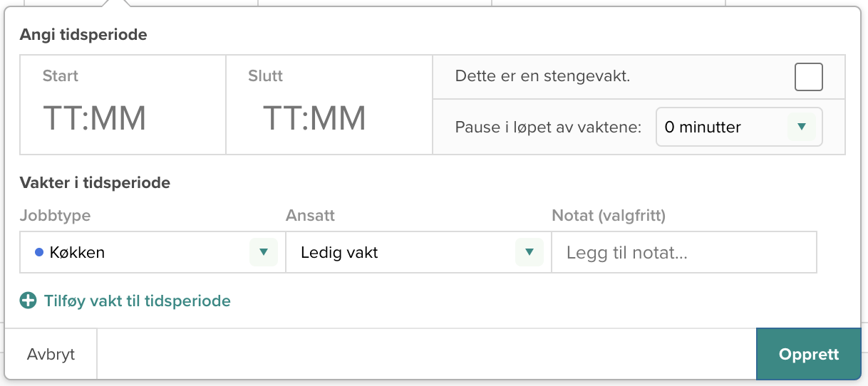The width and height of the screenshot is (868, 386).
Task: Focus the Slutt TT:MM time field
Action: [x=314, y=118]
